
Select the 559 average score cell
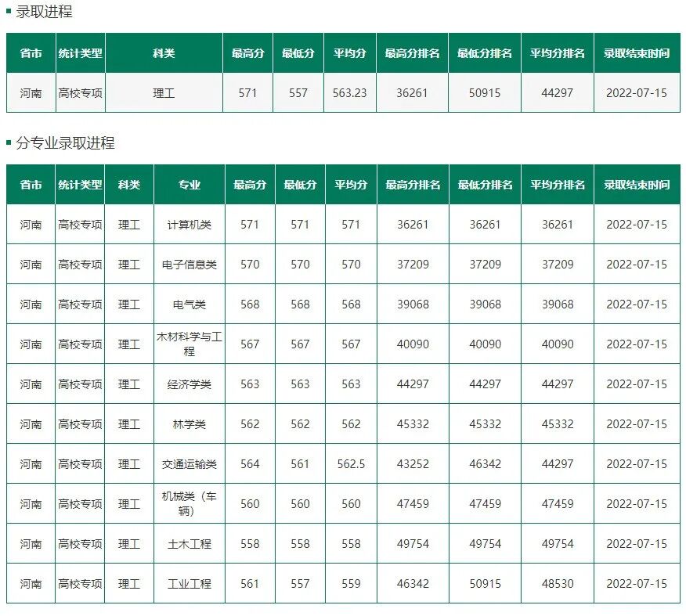tap(351, 584)
